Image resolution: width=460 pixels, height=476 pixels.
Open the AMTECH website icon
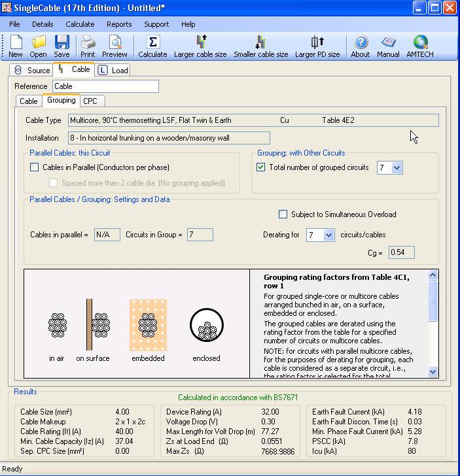tap(421, 46)
